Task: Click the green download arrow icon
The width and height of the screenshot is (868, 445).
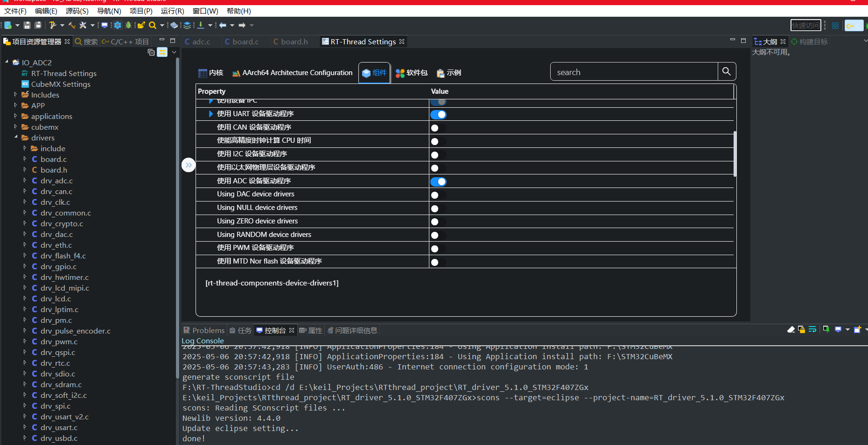Action: tap(201, 25)
